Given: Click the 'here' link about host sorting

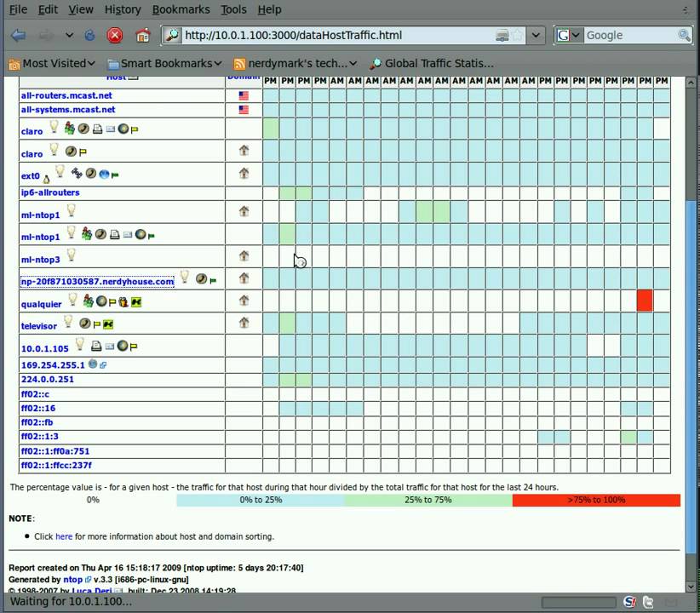Looking at the screenshot, I should [x=64, y=536].
